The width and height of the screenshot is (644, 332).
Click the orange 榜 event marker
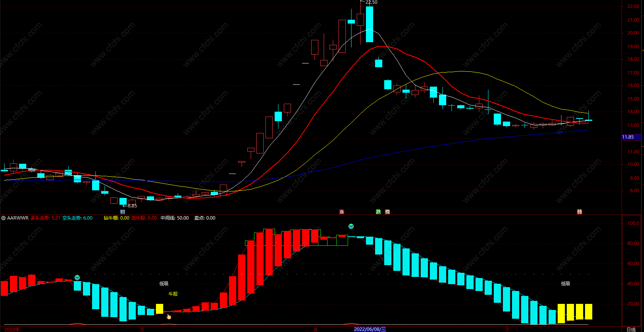click(x=388, y=212)
